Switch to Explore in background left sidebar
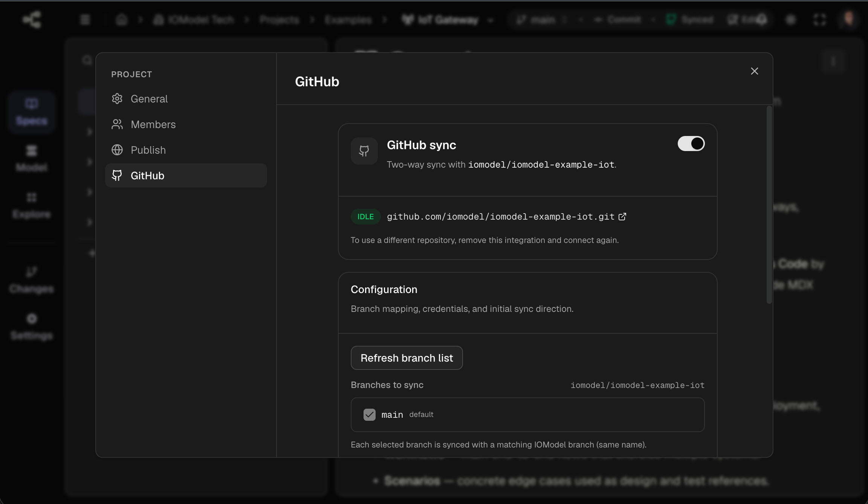The width and height of the screenshot is (868, 504). [x=32, y=205]
